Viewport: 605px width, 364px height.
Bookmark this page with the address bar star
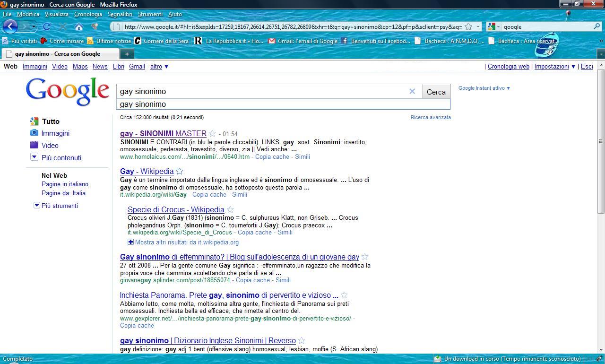pyautogui.click(x=468, y=26)
